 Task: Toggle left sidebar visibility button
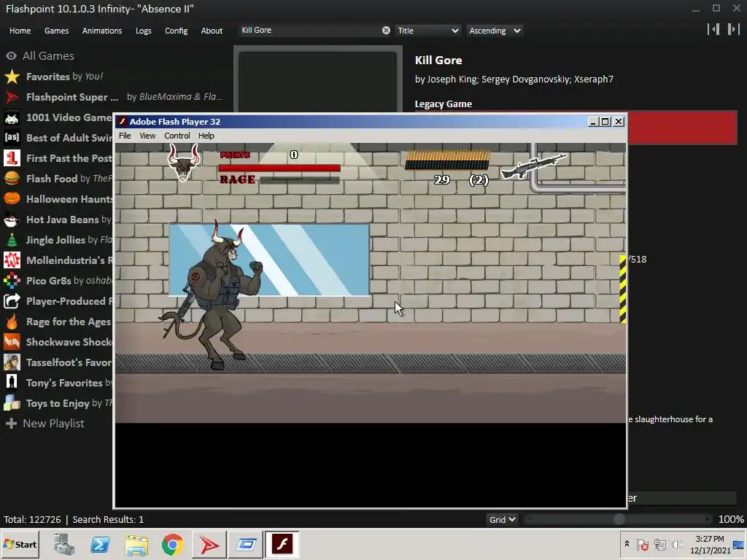pos(713,29)
